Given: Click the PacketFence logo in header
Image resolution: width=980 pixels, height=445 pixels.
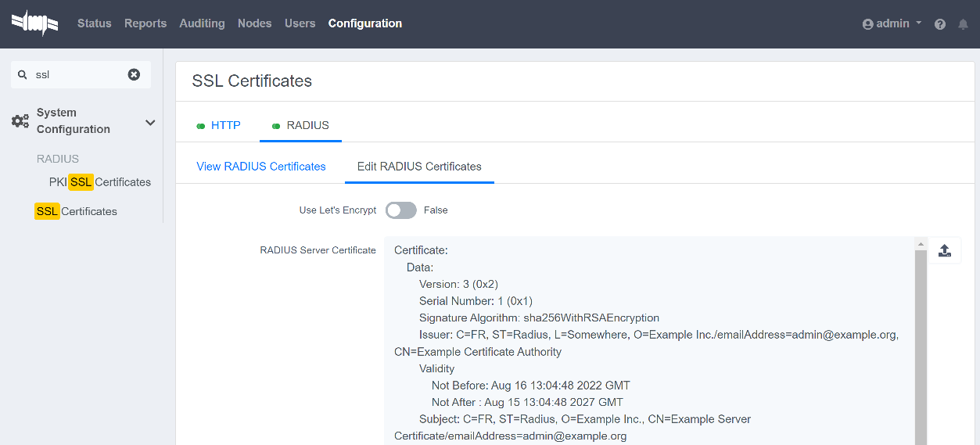Looking at the screenshot, I should pyautogui.click(x=34, y=23).
